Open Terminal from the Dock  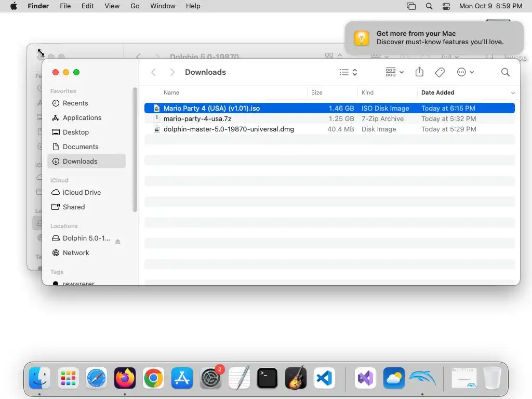[x=268, y=378]
